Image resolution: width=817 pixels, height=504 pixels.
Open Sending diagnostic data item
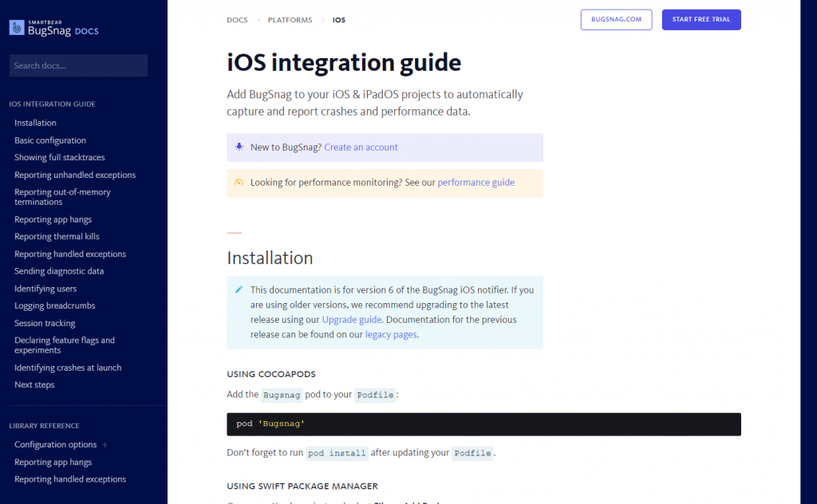pyautogui.click(x=59, y=271)
